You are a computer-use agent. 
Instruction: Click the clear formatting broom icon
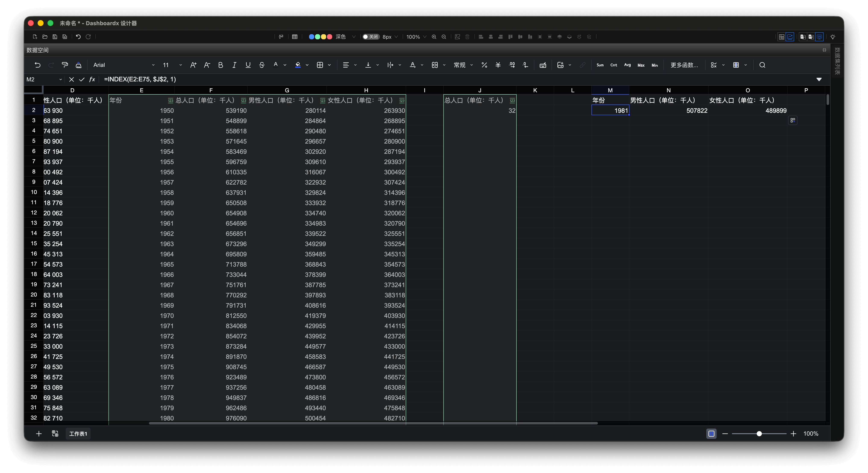[x=79, y=65]
